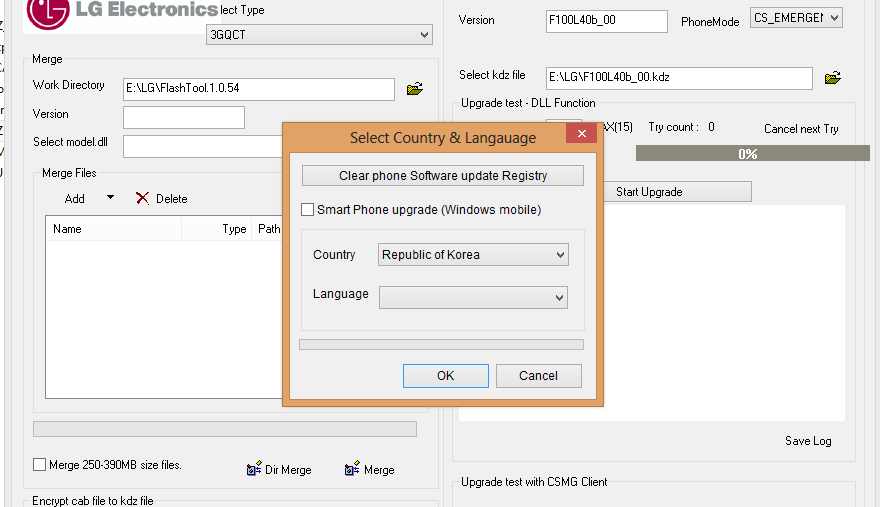This screenshot has height=507, width=880.
Task: Click Cancel next Try
Action: [801, 129]
